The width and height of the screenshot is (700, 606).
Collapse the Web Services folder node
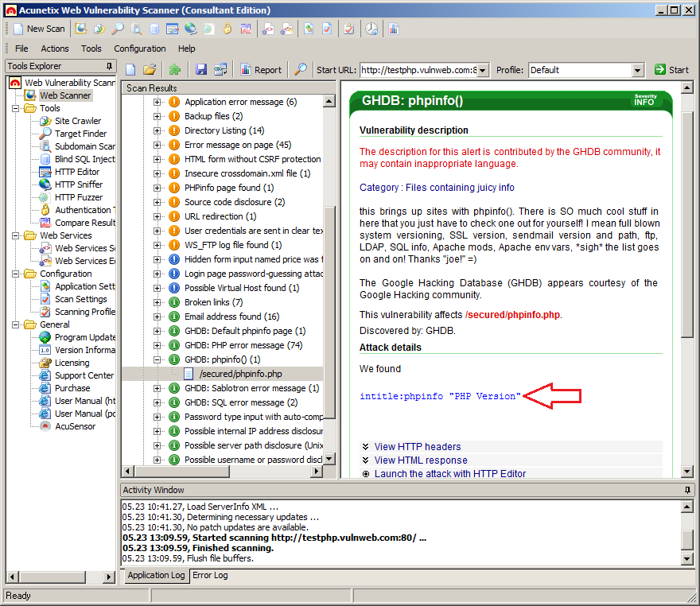[16, 235]
